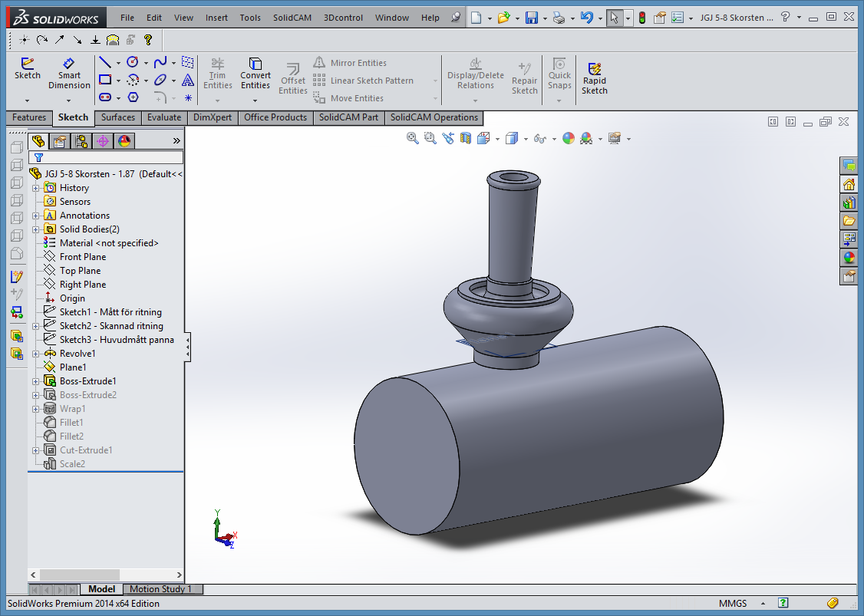
Task: Open the PropertyManager tab
Action: [x=60, y=141]
